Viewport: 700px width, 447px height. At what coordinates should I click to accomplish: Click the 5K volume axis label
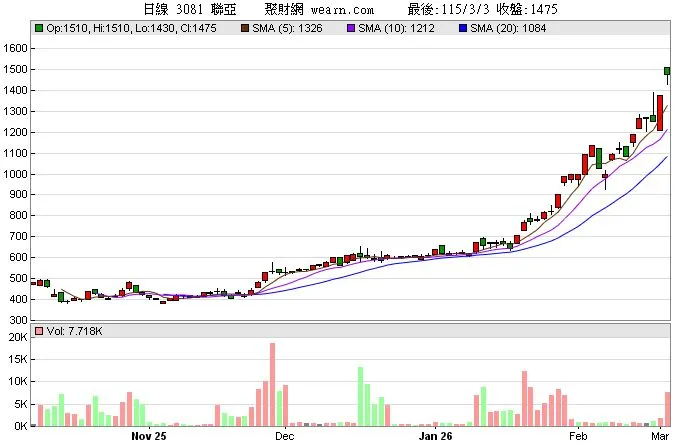pos(21,405)
